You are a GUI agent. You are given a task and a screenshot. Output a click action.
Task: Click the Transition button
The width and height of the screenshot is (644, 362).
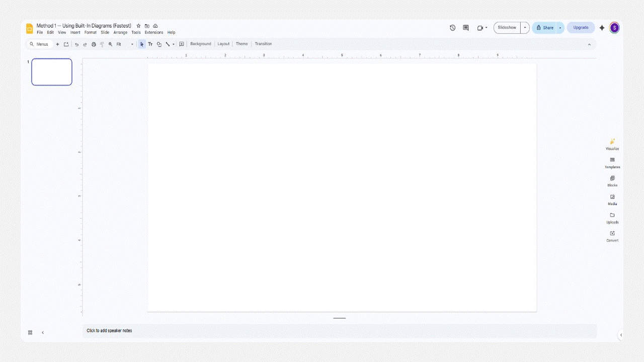(263, 44)
